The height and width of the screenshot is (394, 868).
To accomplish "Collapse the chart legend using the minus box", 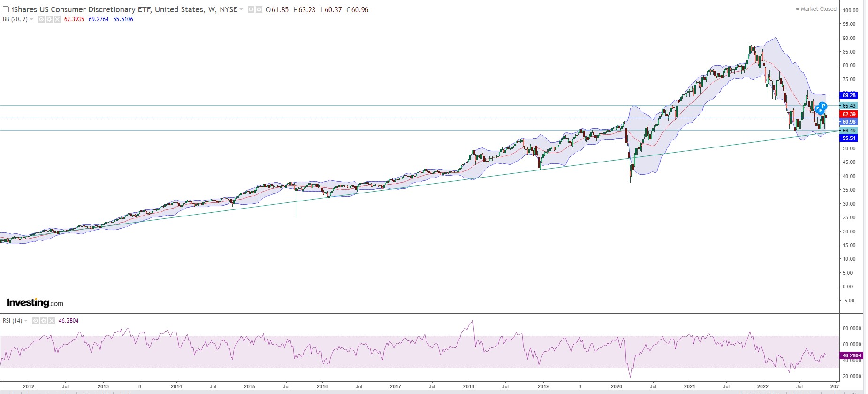I will (6, 9).
